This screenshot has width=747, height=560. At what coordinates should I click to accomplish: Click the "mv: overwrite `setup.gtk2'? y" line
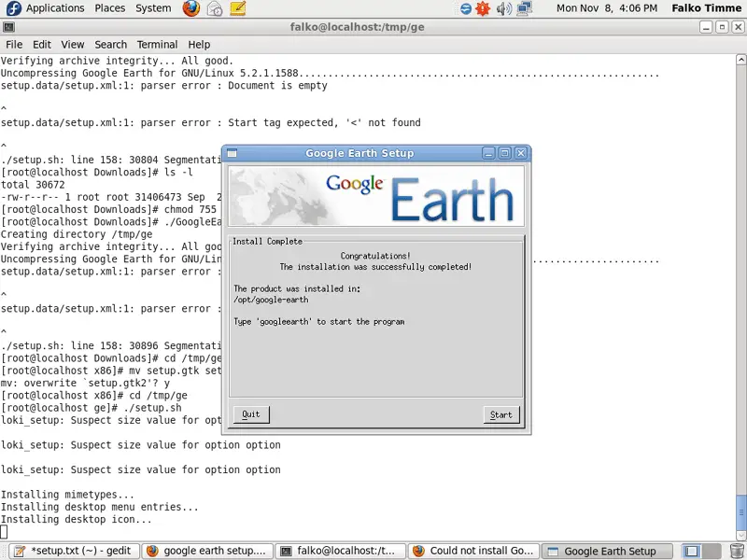pos(85,383)
